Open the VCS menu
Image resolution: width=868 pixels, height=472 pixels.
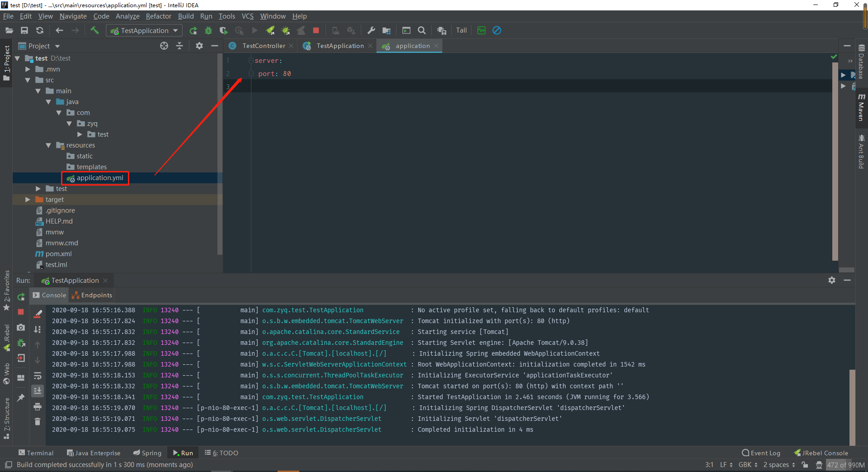[248, 16]
